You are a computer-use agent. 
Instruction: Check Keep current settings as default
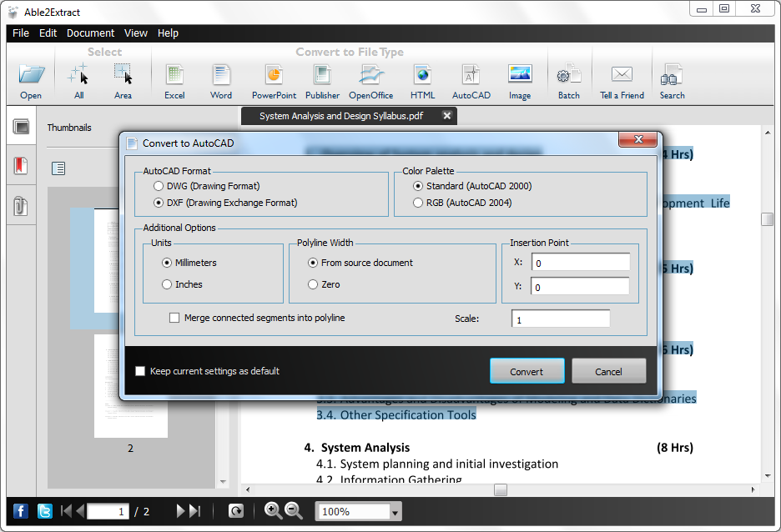pyautogui.click(x=207, y=371)
